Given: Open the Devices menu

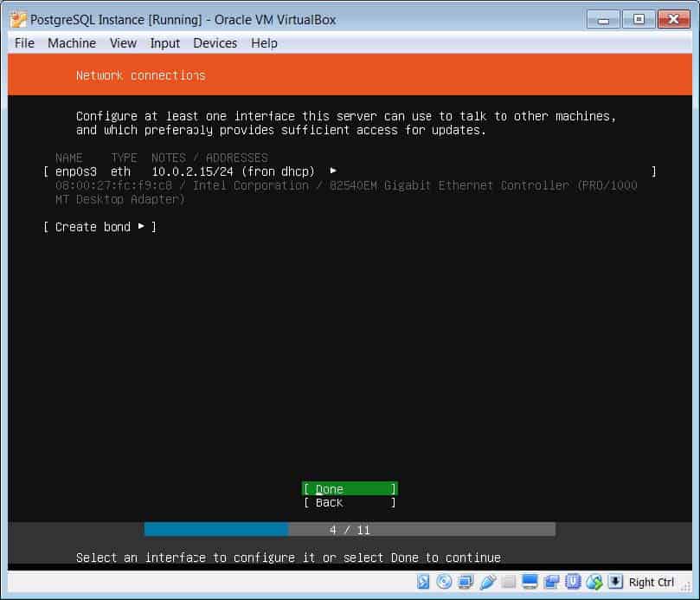Looking at the screenshot, I should [215, 43].
